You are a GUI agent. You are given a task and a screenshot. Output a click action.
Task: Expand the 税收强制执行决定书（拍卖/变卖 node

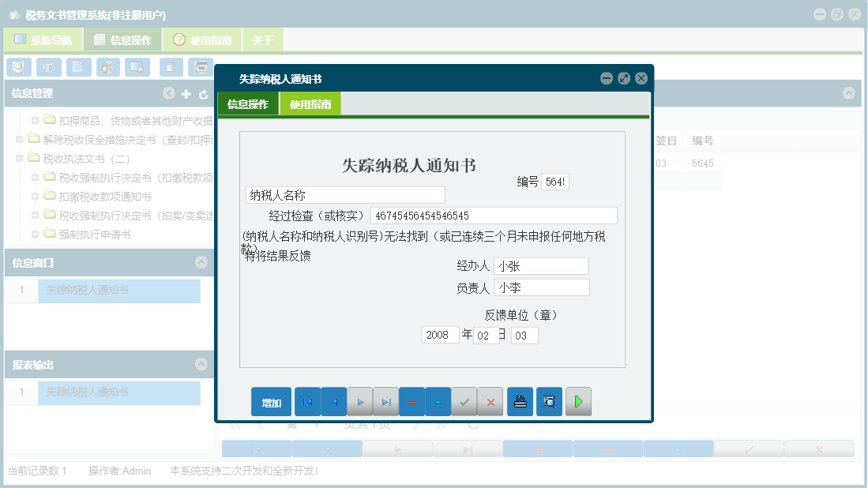click(x=35, y=216)
